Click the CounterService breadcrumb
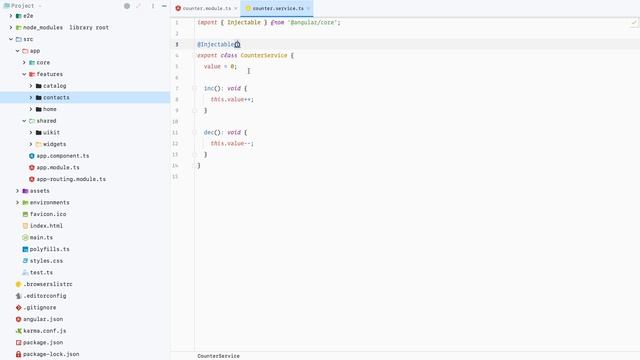 point(218,356)
